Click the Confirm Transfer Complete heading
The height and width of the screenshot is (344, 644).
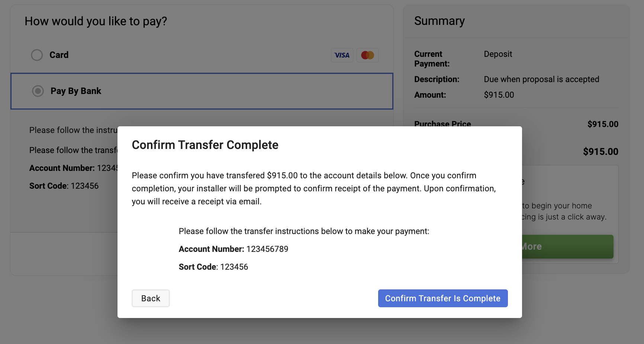[205, 145]
